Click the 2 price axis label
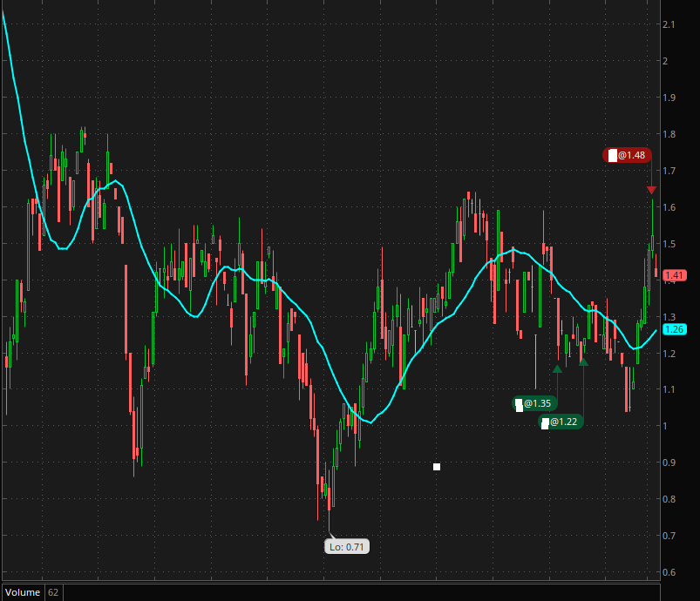700x601 pixels. [666, 61]
